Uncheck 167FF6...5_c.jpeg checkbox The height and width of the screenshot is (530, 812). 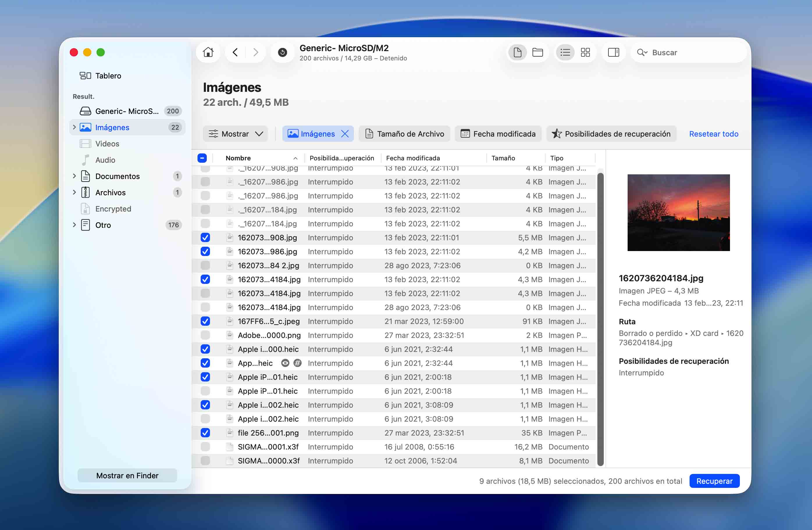205,321
